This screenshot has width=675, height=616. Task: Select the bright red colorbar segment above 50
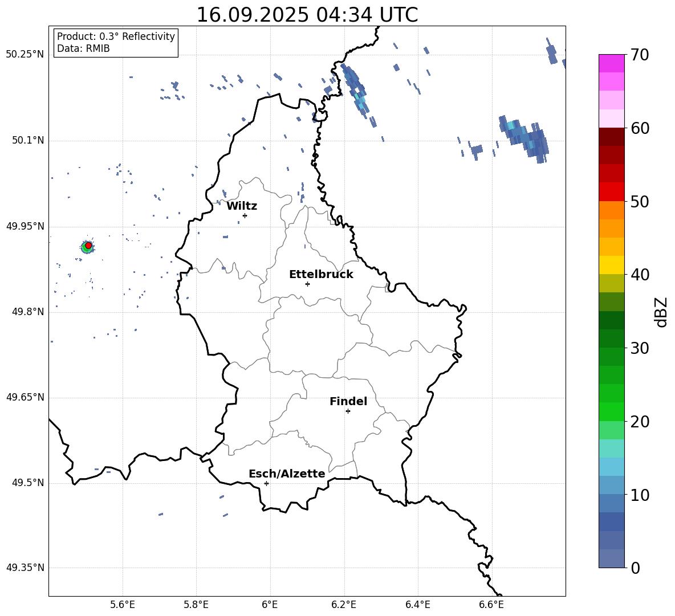click(612, 191)
